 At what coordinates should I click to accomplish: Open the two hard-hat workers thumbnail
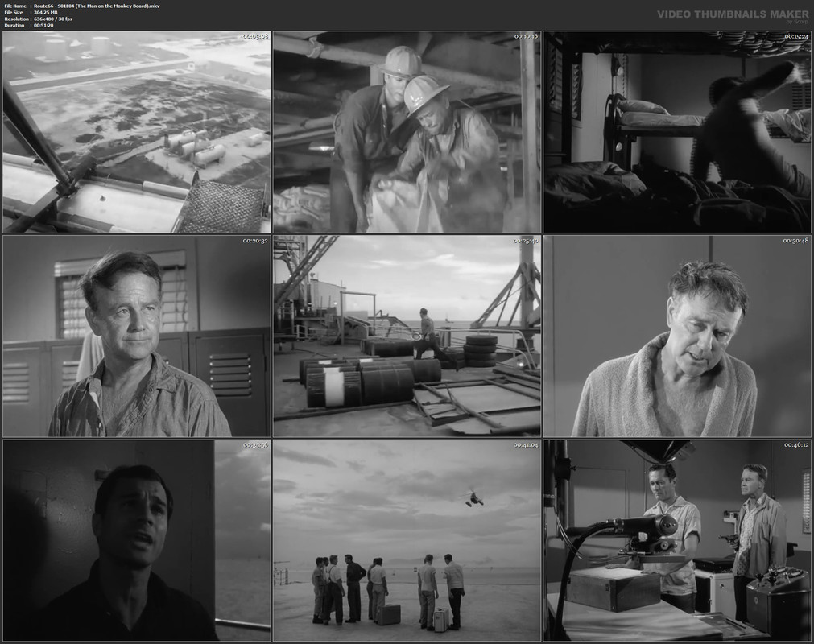coord(407,132)
